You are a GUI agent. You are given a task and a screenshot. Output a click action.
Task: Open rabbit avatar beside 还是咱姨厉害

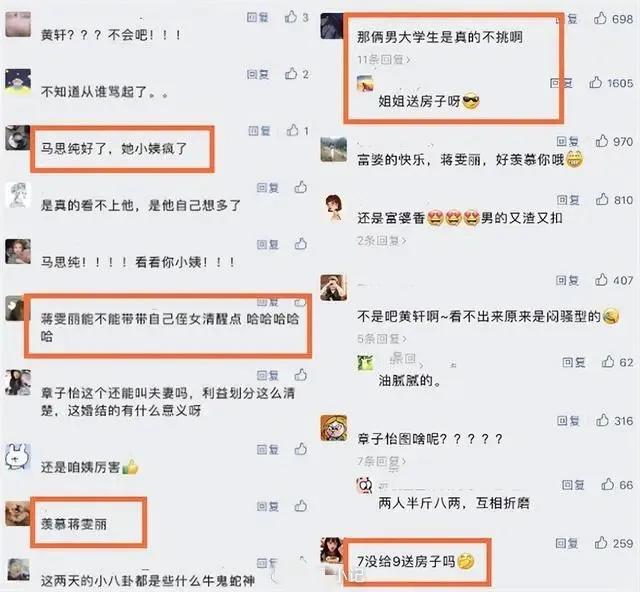click(x=18, y=457)
